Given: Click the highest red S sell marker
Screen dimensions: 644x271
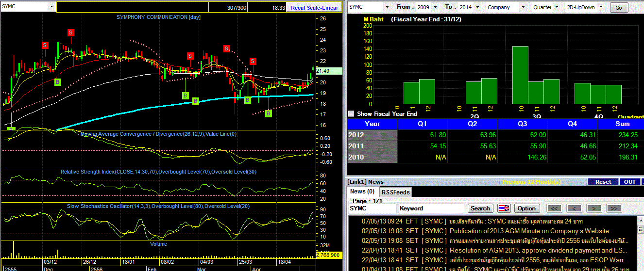Looking at the screenshot, I should (x=71, y=32).
